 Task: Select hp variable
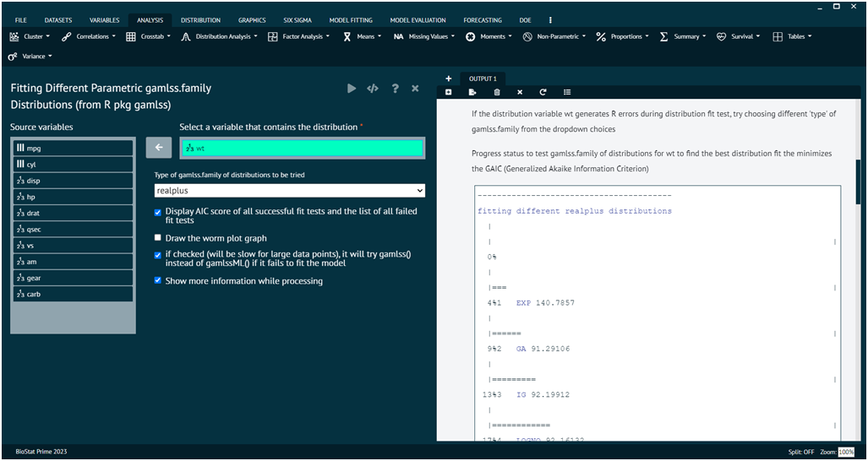(73, 197)
